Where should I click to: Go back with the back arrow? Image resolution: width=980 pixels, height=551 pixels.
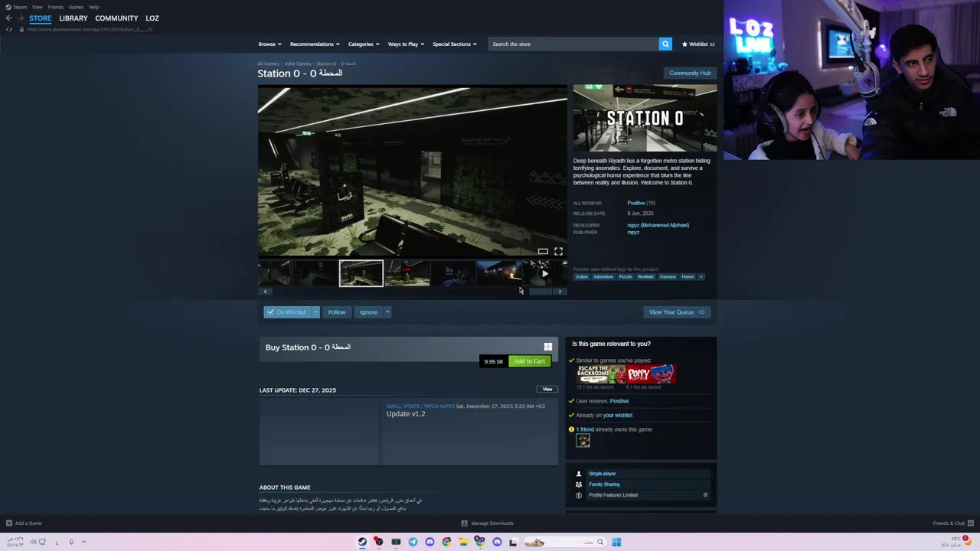tap(8, 18)
